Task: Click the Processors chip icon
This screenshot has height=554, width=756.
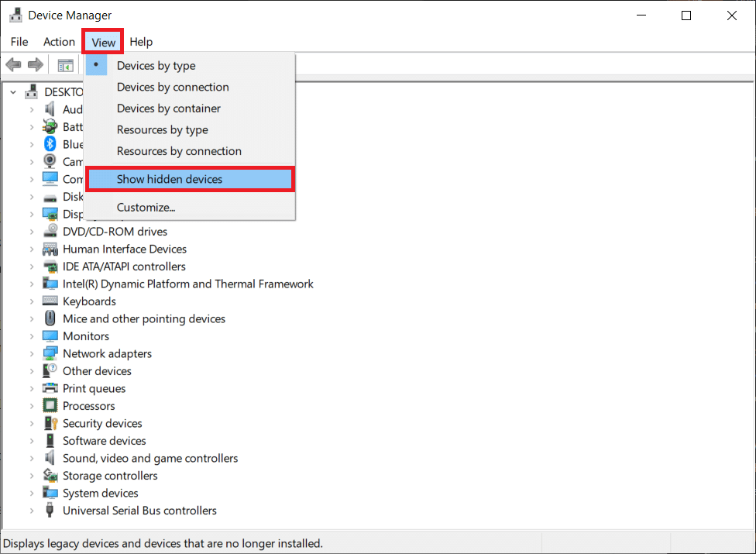Action: [50, 406]
